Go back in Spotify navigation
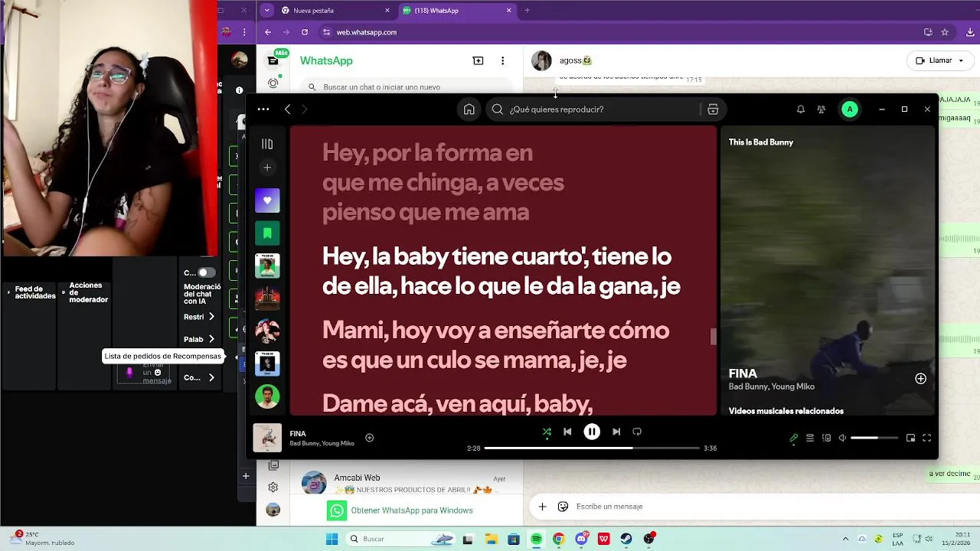Screen dimensions: 980x551 pos(287,109)
